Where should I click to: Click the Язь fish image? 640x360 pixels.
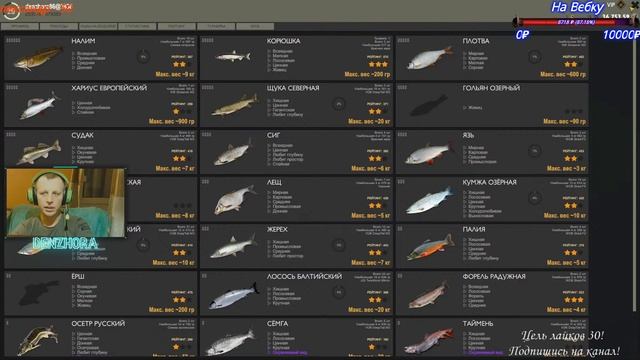430,153
